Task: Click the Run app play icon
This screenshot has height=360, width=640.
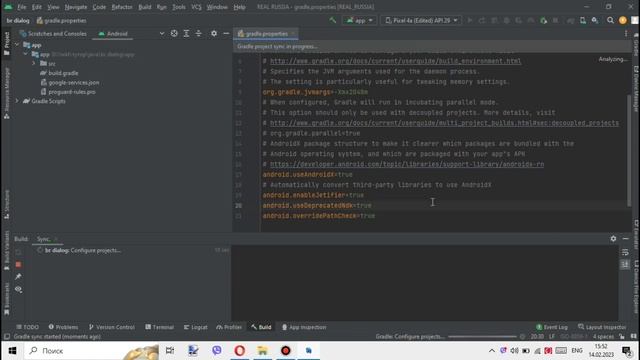Action: click(x=470, y=20)
